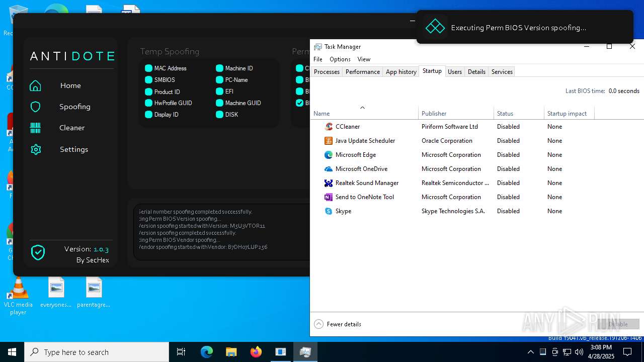Click Disabled status in the Skype row
This screenshot has width=644, height=362.
click(508, 211)
